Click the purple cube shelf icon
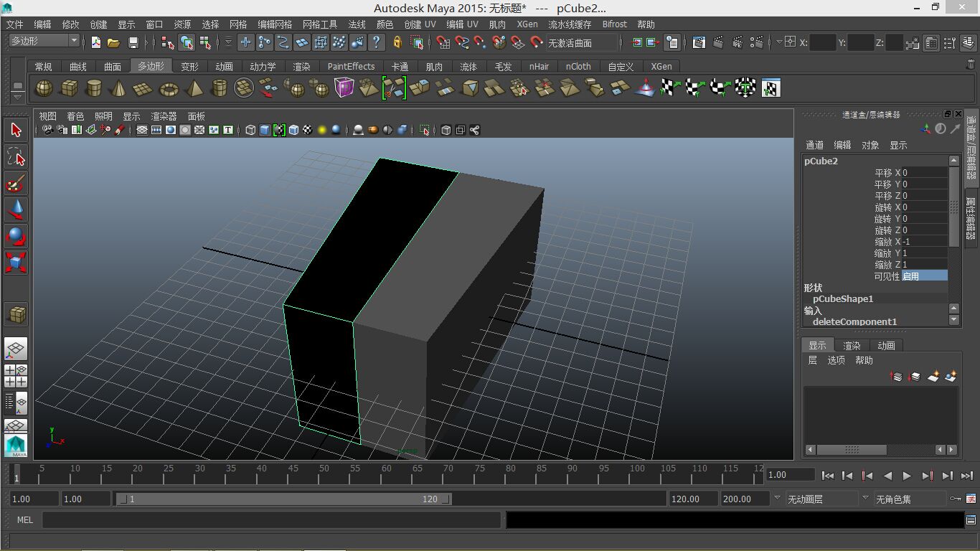The image size is (980, 551). point(344,88)
